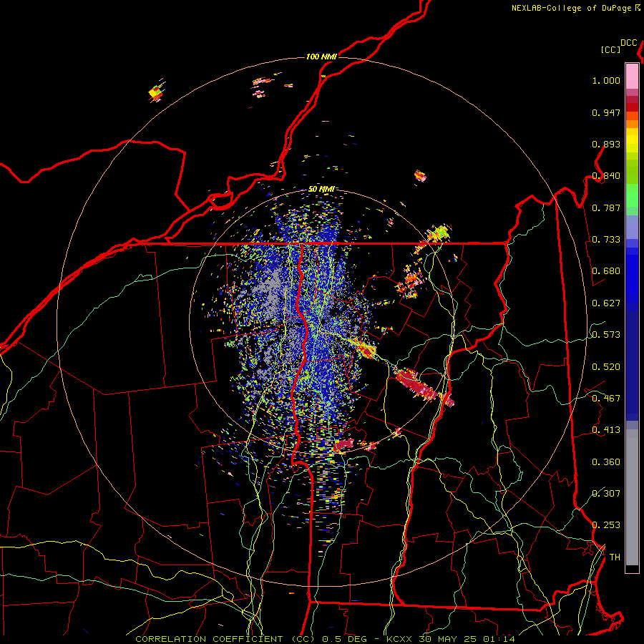The width and height of the screenshot is (644, 644).
Task: Click the 100 NMI range ring label
Action: (321, 57)
